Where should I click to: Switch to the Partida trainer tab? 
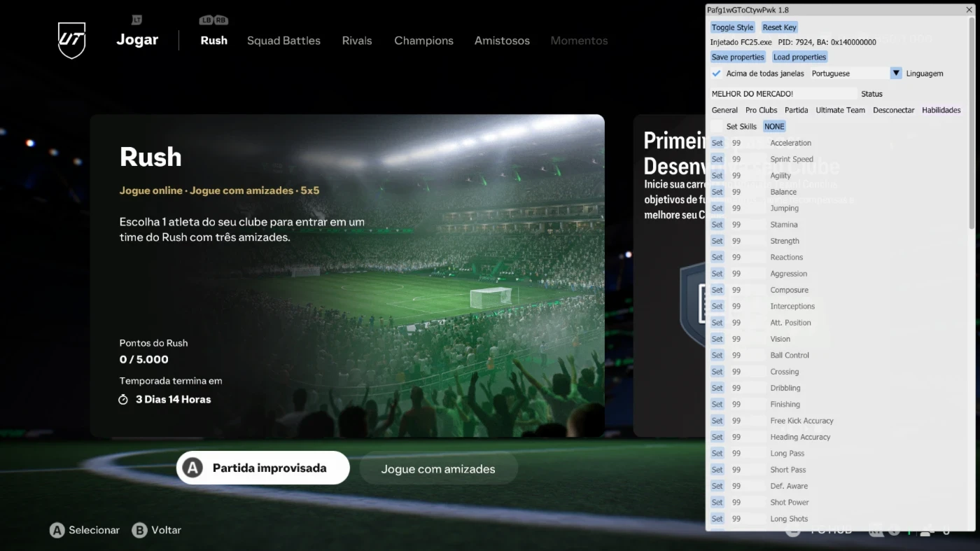(x=796, y=110)
